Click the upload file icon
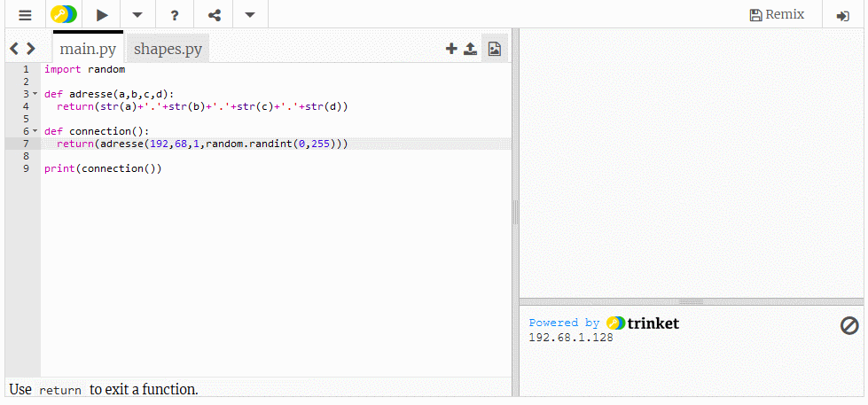 (471, 49)
